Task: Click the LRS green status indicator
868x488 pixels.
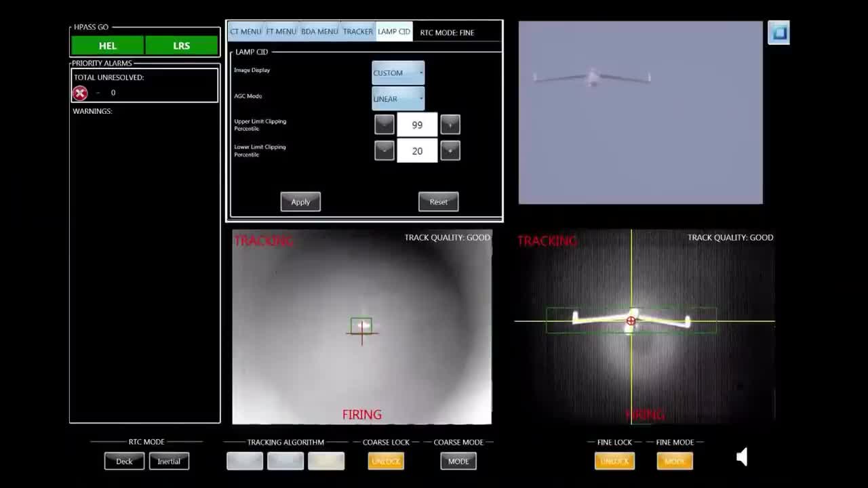Action: [182, 45]
